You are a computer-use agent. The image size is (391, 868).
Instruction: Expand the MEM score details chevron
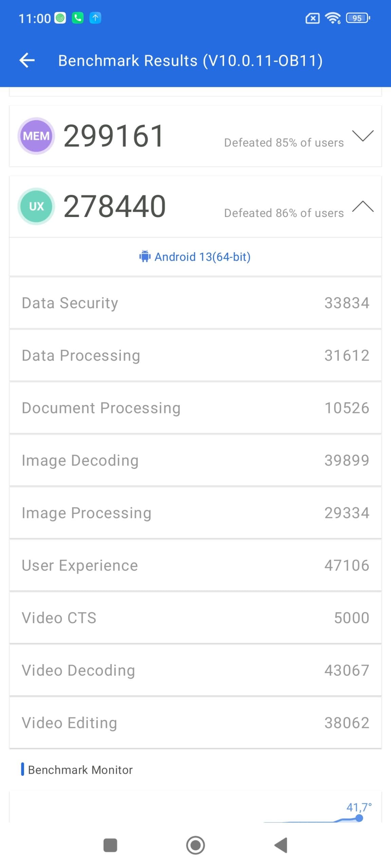point(362,136)
